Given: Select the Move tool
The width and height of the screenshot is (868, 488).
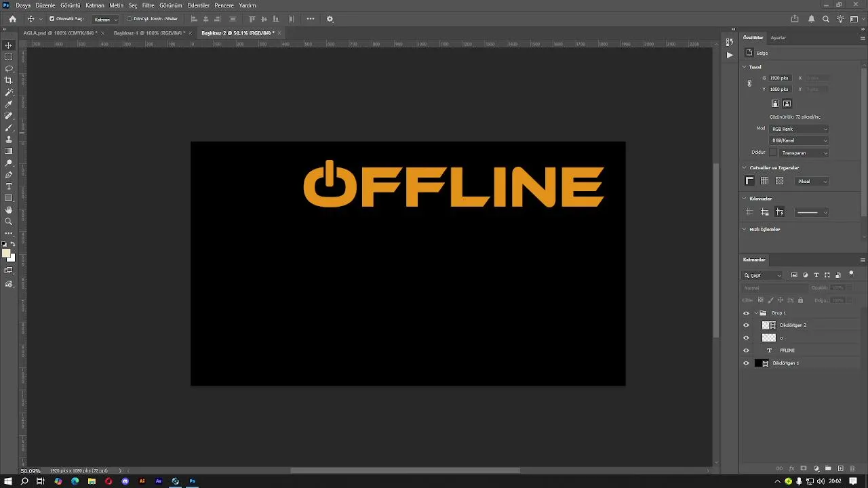Looking at the screenshot, I should pos(9,45).
